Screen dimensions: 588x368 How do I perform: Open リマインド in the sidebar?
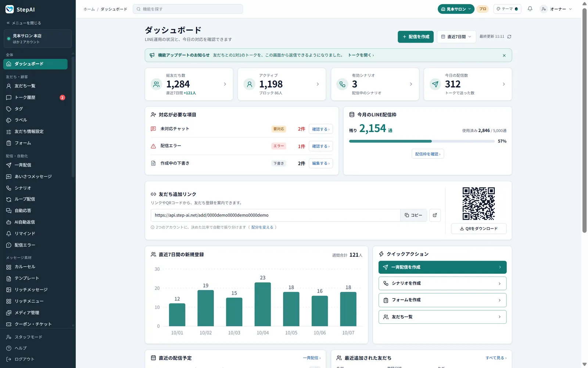coord(35,234)
